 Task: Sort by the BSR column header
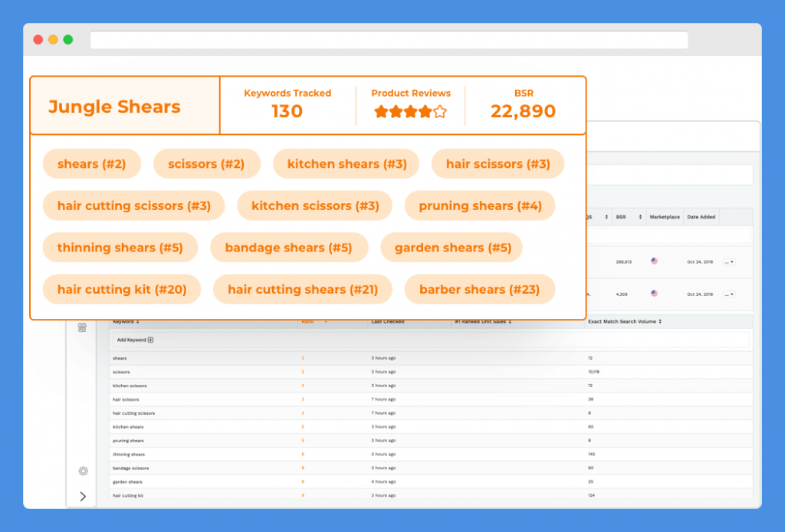click(629, 217)
